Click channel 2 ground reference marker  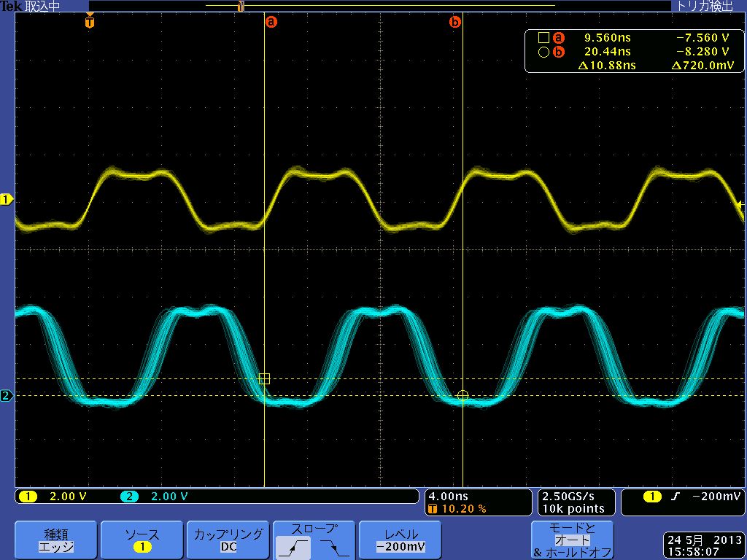click(x=7, y=395)
